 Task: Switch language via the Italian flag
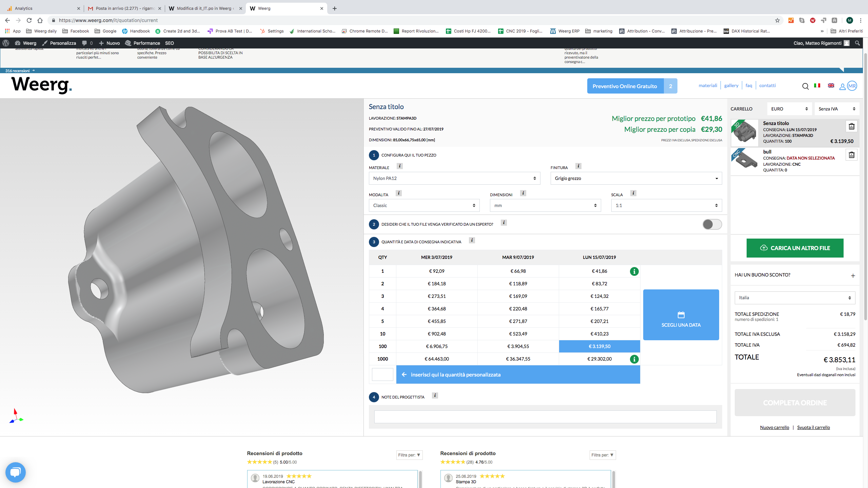[817, 85]
